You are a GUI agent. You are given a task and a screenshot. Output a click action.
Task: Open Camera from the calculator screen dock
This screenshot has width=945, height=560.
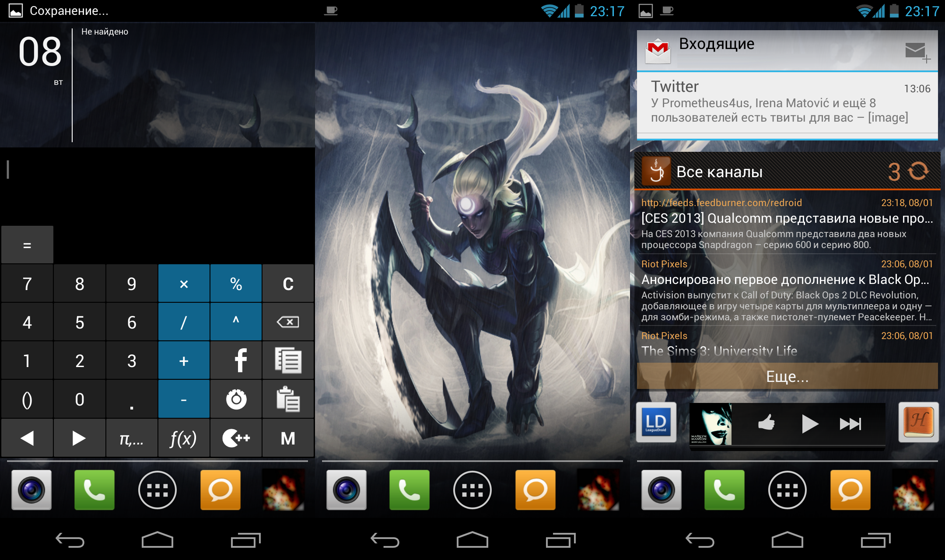click(x=31, y=490)
